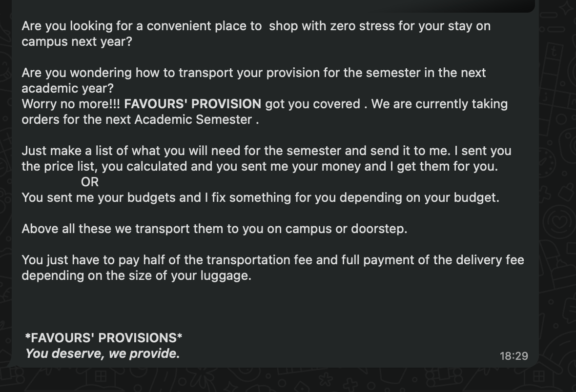Click the standalone "OR" line
Image resolution: width=576 pixels, height=392 pixels.
click(x=90, y=182)
